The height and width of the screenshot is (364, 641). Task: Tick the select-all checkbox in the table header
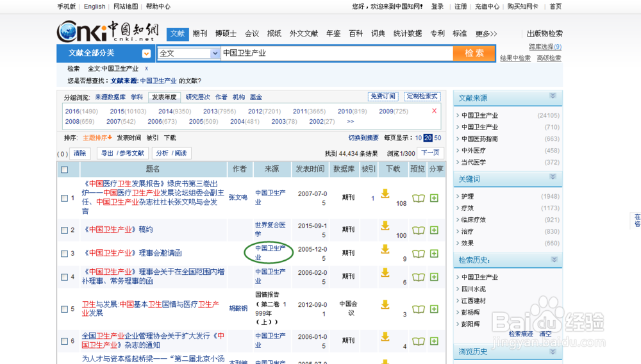click(x=65, y=170)
